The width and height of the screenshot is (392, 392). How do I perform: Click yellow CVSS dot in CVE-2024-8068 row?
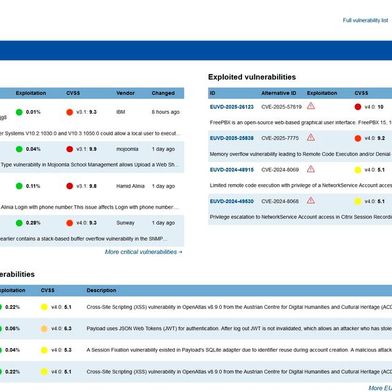coord(358,201)
